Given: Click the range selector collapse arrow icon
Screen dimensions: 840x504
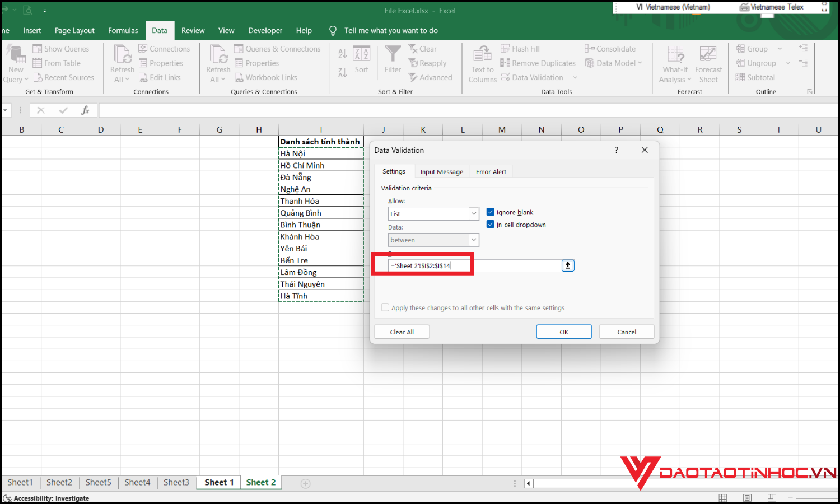Looking at the screenshot, I should 568,265.
